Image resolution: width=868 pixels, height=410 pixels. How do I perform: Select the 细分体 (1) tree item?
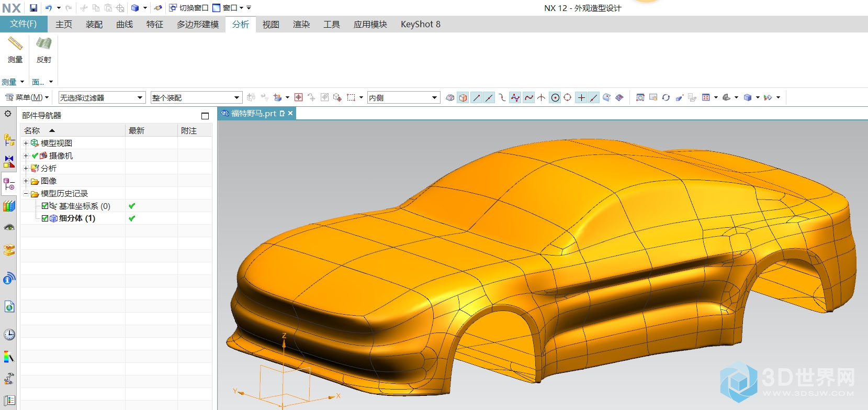coord(77,218)
